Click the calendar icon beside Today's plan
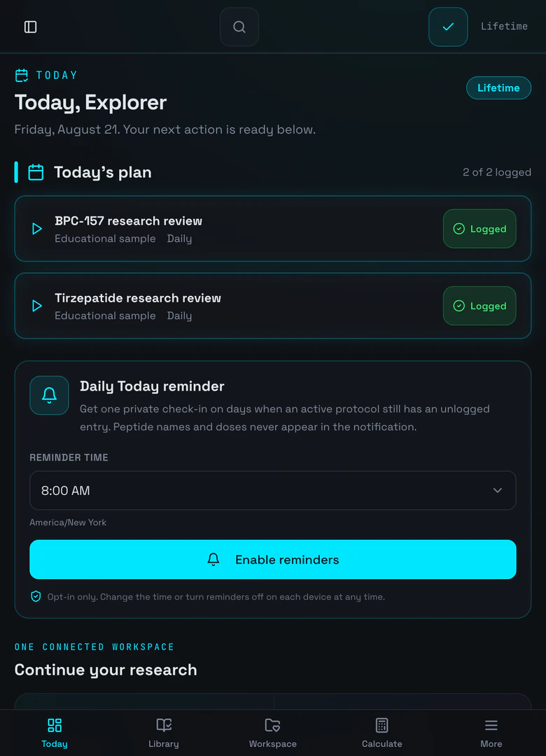The width and height of the screenshot is (546, 756). coord(36,172)
